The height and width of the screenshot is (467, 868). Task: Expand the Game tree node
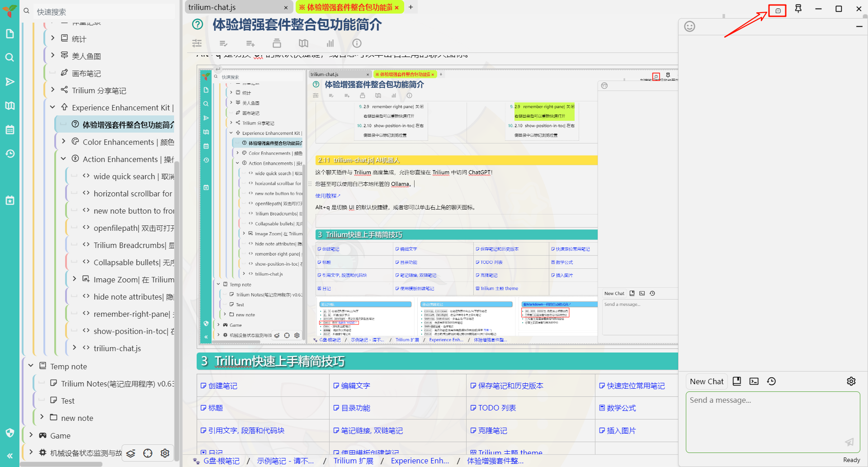(31, 435)
